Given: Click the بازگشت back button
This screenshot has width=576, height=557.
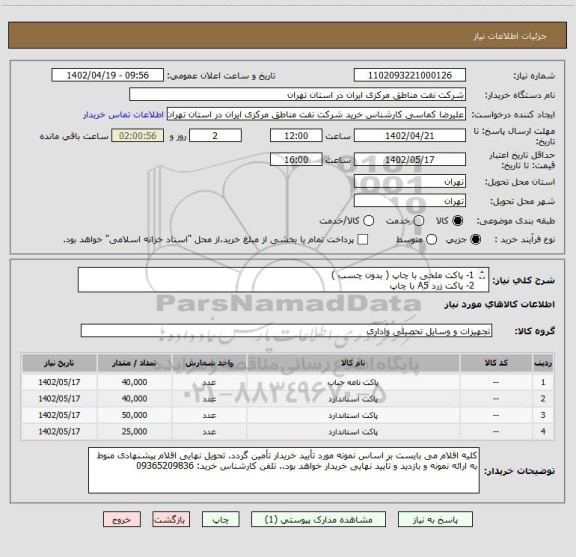Looking at the screenshot, I should point(171,520).
